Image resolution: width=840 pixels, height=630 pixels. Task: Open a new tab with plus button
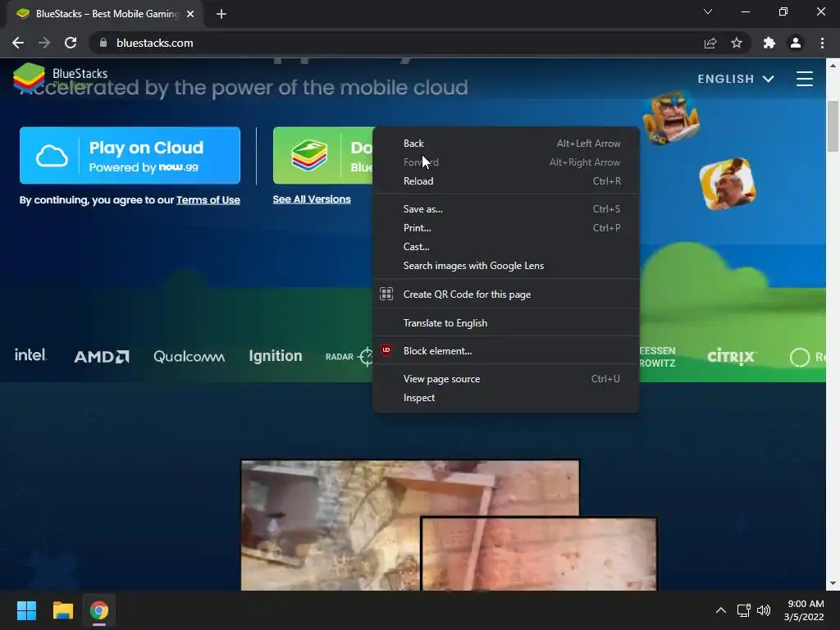coord(221,14)
